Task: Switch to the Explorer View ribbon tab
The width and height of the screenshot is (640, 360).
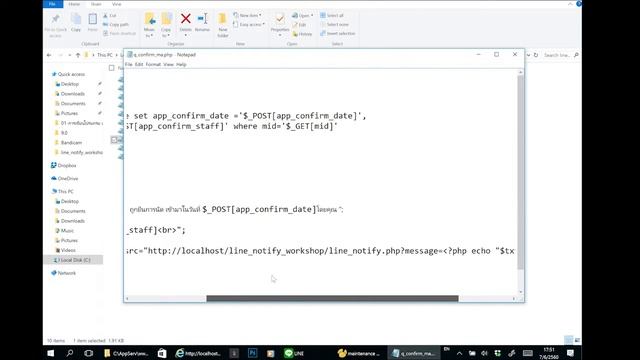Action: pos(116,4)
